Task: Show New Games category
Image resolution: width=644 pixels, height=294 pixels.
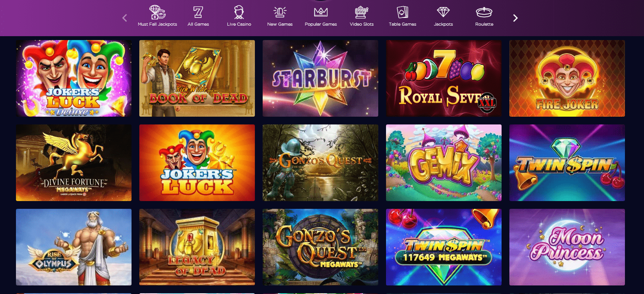Action: 280,16
